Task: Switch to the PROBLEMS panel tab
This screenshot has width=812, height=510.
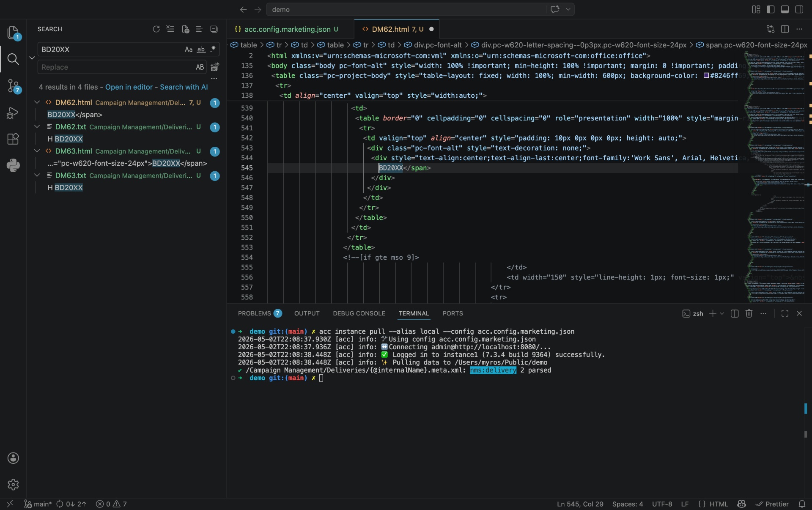Action: pyautogui.click(x=260, y=313)
